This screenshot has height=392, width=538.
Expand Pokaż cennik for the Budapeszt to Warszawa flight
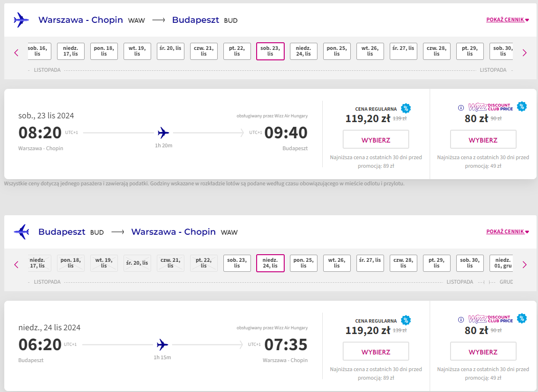pos(508,231)
